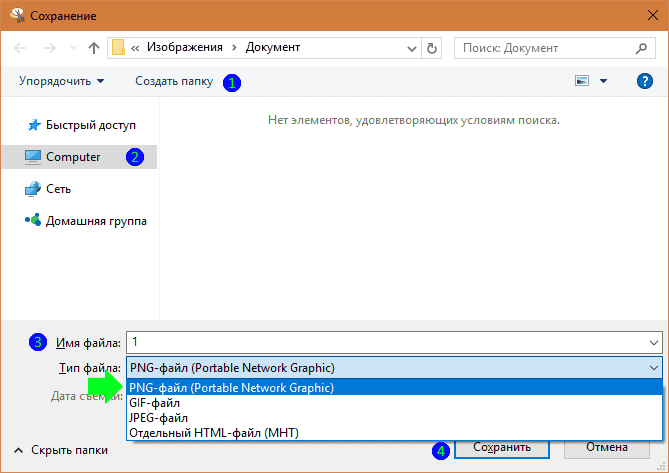Click the Отмена button
The height and width of the screenshot is (473, 669).
click(607, 448)
